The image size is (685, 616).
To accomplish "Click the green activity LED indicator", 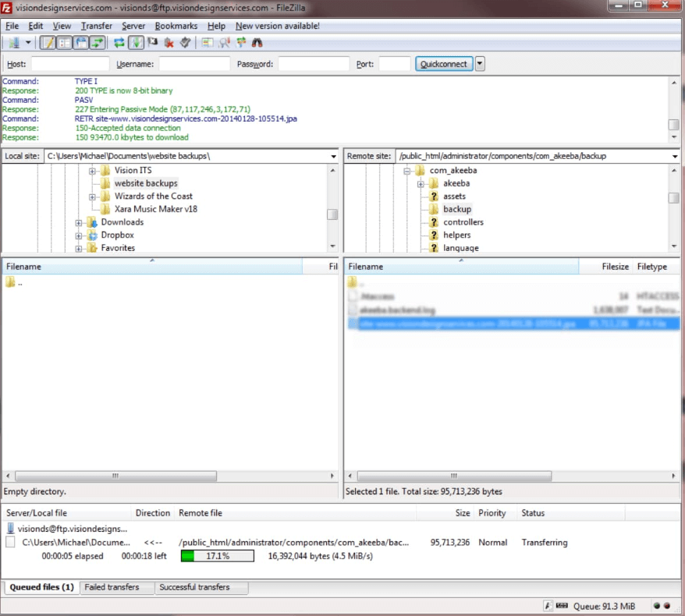I will 656,606.
